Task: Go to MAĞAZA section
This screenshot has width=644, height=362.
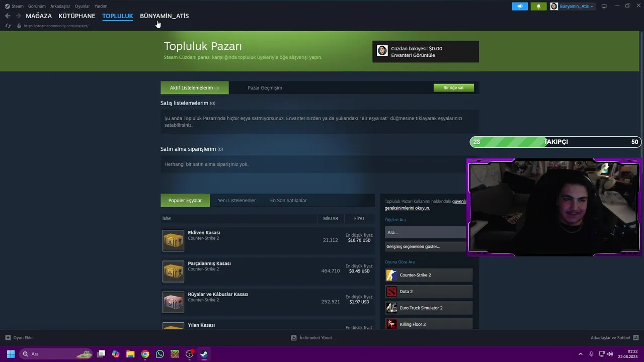Action: tap(39, 16)
